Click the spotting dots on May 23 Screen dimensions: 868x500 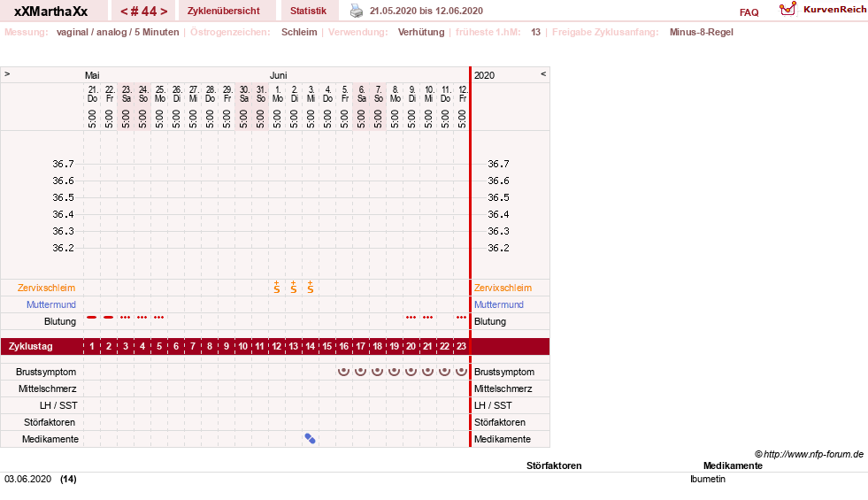point(126,318)
